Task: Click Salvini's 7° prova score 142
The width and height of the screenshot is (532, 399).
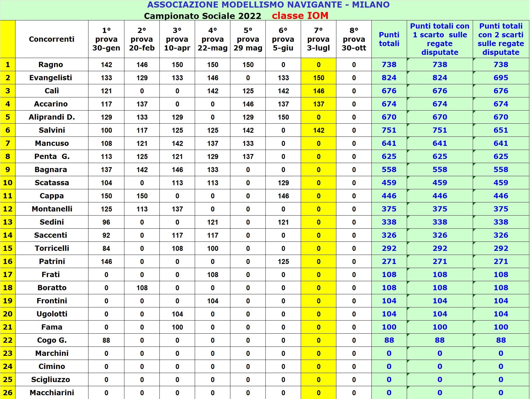Action: [319, 130]
